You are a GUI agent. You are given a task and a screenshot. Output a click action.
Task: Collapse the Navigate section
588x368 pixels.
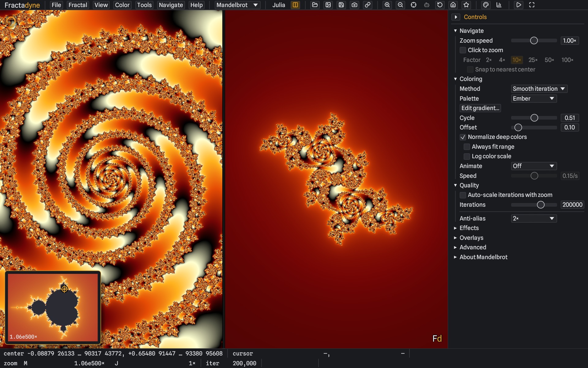(x=455, y=31)
